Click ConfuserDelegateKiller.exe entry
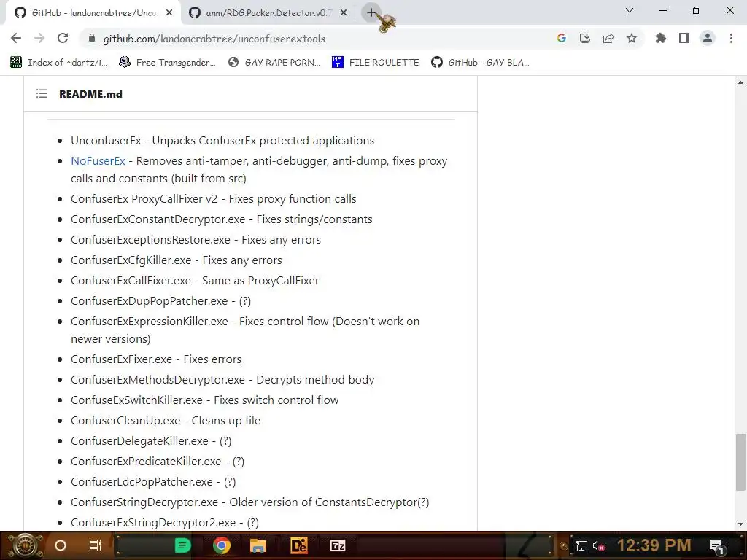This screenshot has height=560, width=747. tap(151, 441)
